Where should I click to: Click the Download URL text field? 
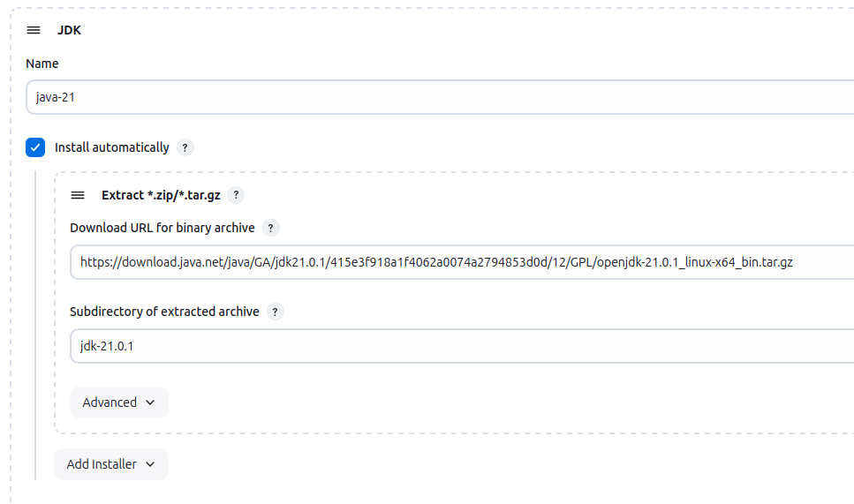(459, 262)
